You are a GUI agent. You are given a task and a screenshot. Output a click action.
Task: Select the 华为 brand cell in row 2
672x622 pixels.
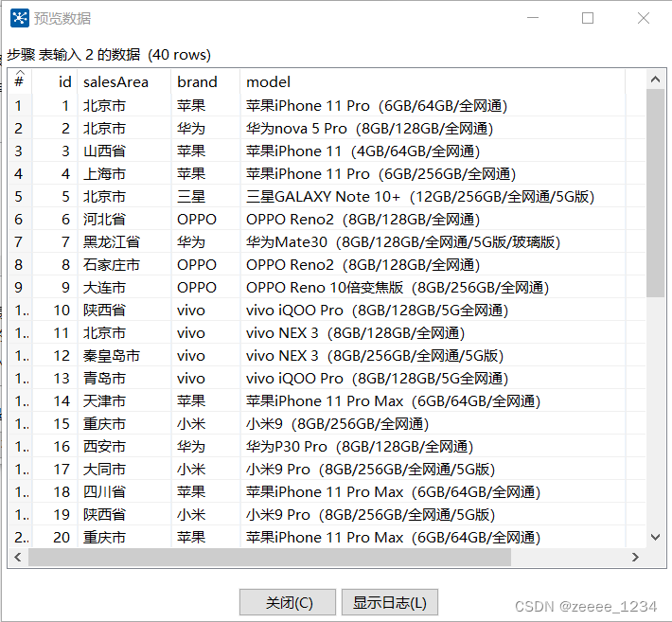tap(205, 128)
